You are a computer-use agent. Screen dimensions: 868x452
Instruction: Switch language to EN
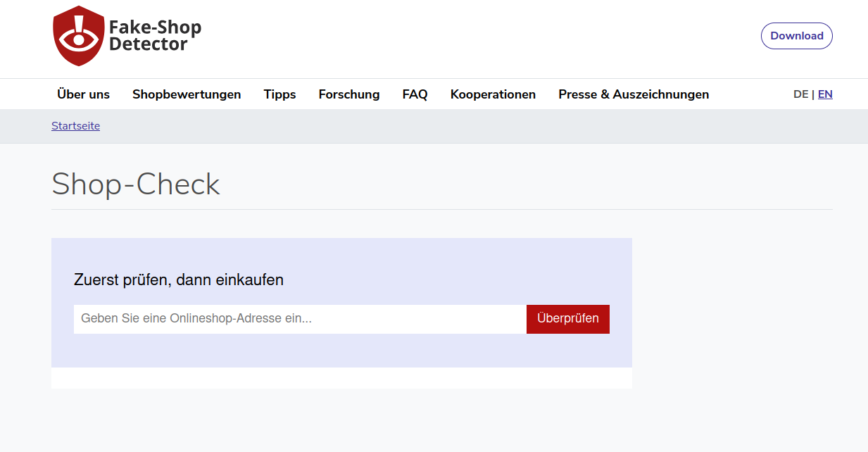pyautogui.click(x=825, y=94)
